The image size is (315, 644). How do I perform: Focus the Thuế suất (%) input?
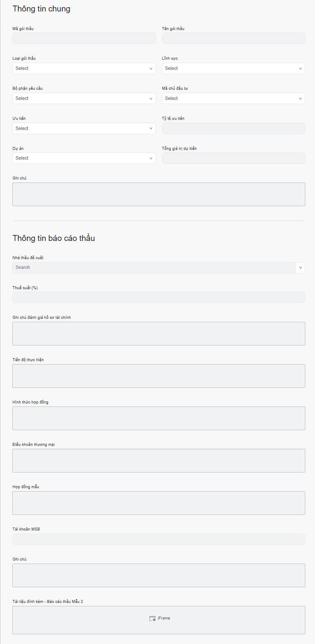click(x=159, y=298)
